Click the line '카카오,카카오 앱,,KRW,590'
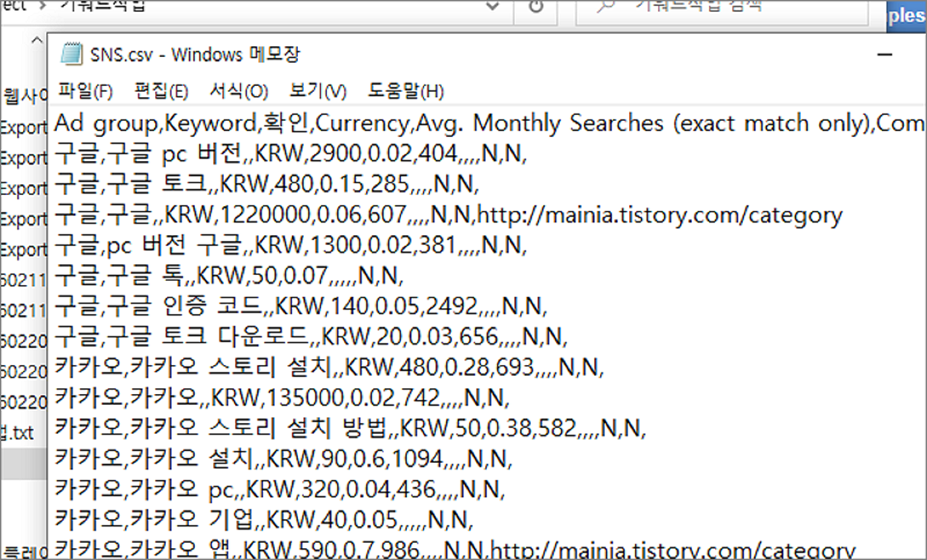927x560 pixels. [455, 549]
